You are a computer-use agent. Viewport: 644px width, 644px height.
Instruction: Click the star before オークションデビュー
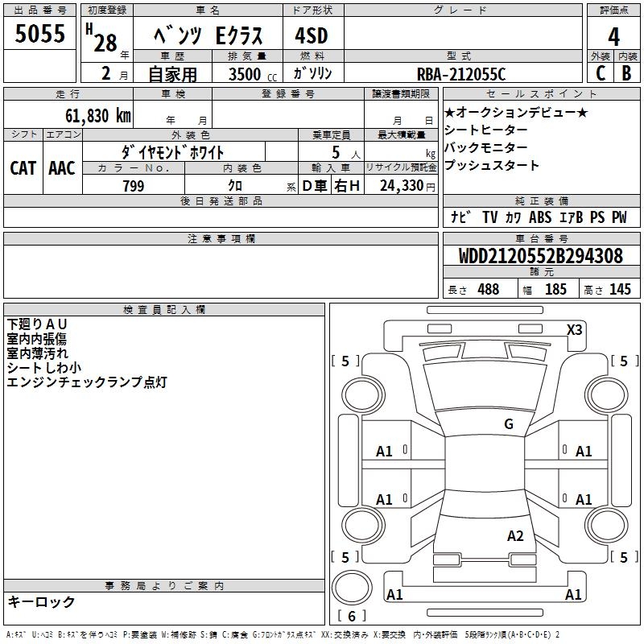click(450, 113)
